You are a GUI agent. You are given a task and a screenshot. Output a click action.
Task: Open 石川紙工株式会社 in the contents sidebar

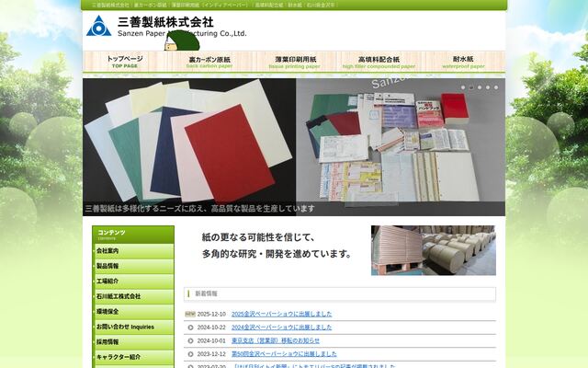(133, 296)
